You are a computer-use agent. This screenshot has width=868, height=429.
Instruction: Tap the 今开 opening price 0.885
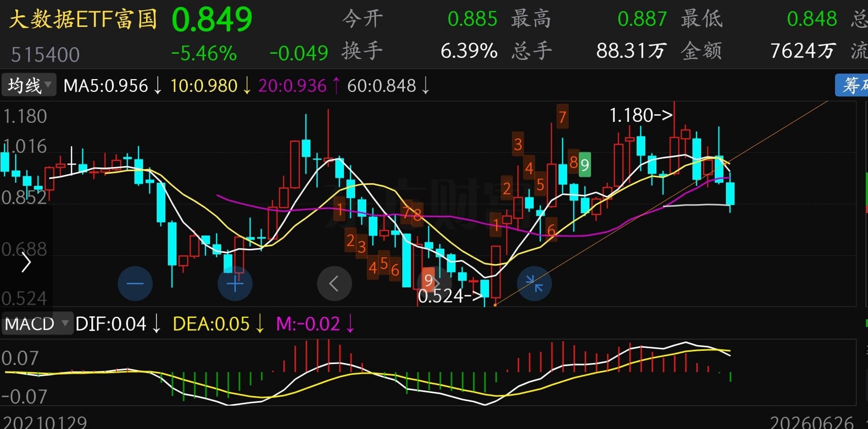pyautogui.click(x=472, y=19)
